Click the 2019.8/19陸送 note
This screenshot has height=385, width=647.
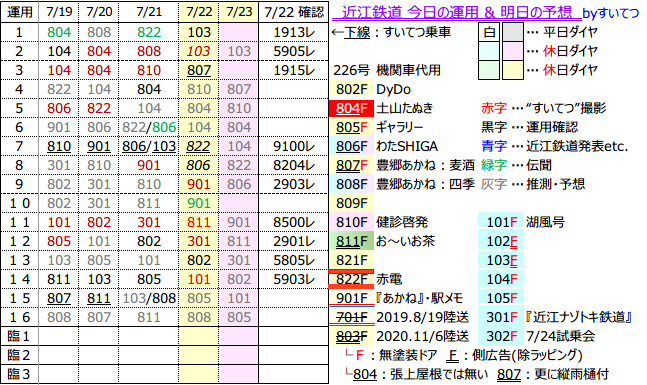[423, 317]
